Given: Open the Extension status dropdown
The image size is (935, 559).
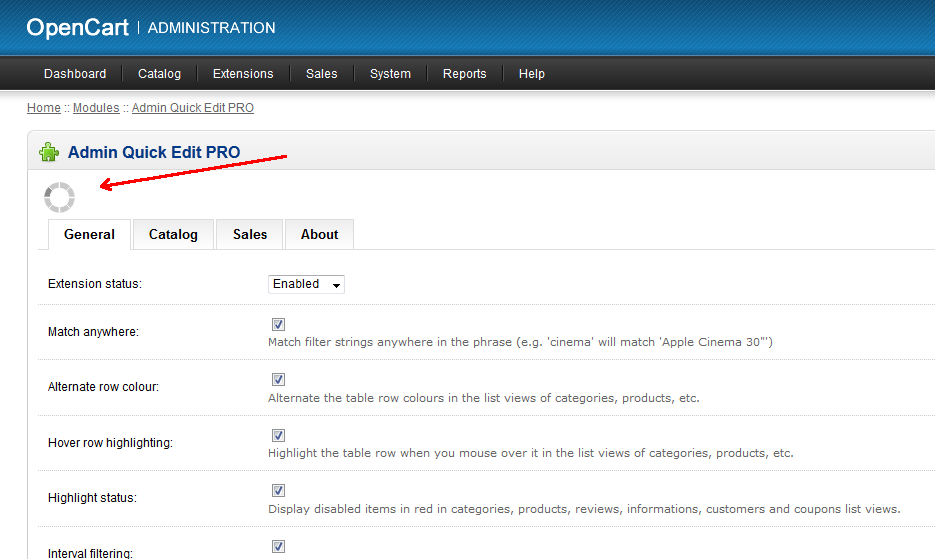Looking at the screenshot, I should [x=306, y=284].
